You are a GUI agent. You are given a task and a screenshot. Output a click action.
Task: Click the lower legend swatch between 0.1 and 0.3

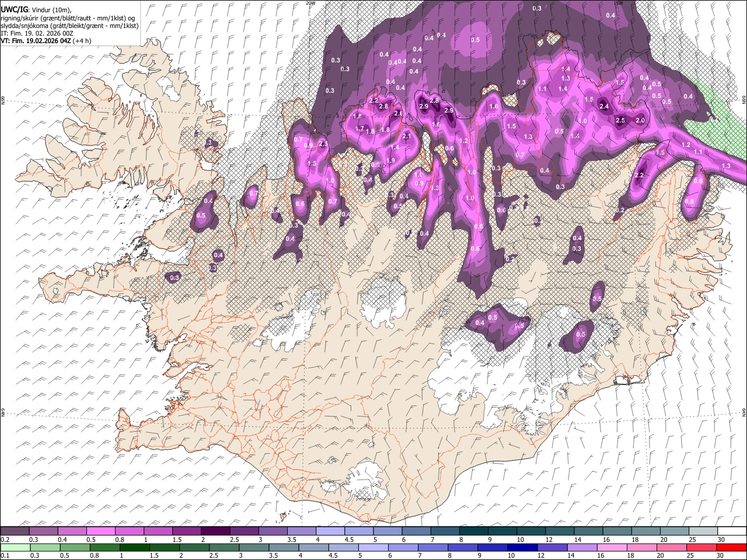[16, 547]
